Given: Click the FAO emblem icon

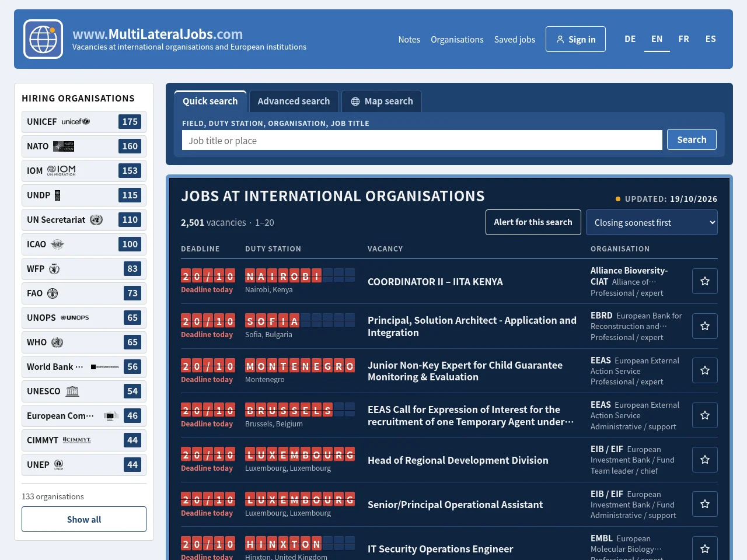Looking at the screenshot, I should (53, 293).
